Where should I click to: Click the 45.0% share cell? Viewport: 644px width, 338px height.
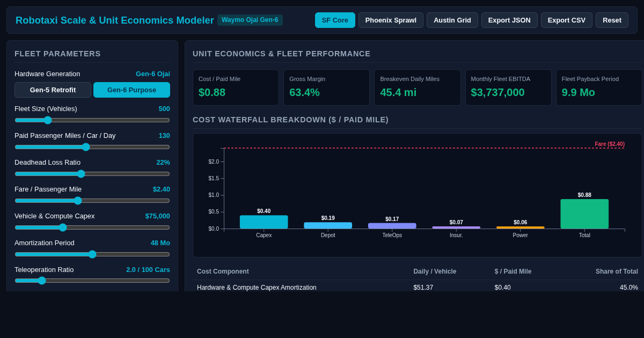(x=629, y=288)
